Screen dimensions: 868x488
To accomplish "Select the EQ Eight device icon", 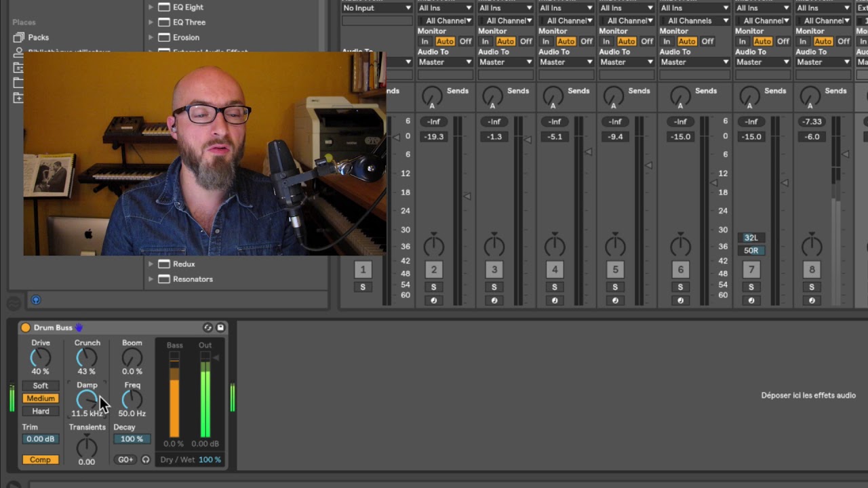I will (x=163, y=7).
